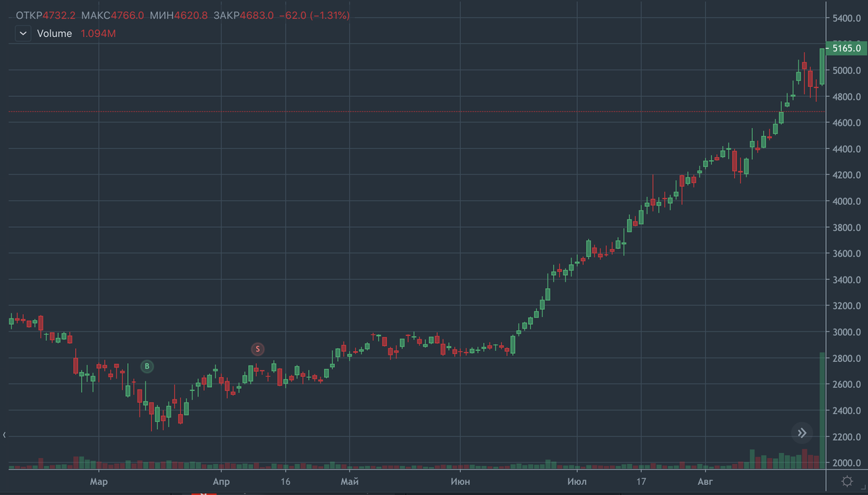Click the low price МИН 4620.8
This screenshot has height=495, width=868.
(x=177, y=15)
